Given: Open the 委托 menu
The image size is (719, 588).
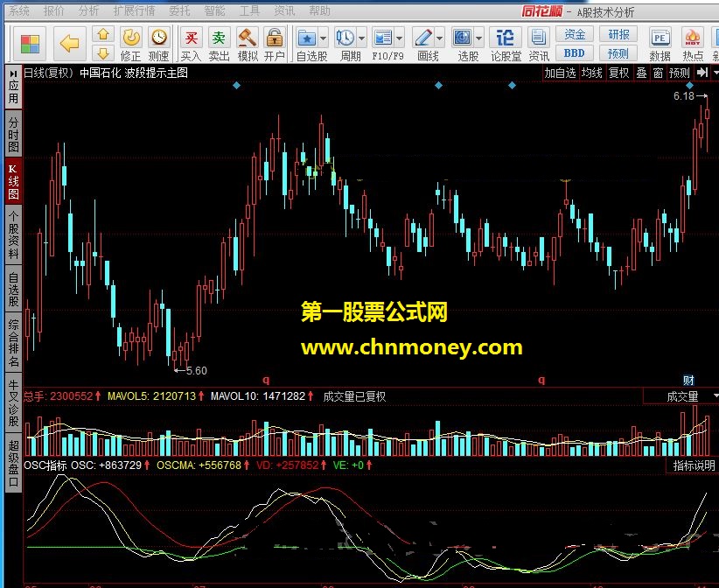Looking at the screenshot, I should pyautogui.click(x=179, y=10).
